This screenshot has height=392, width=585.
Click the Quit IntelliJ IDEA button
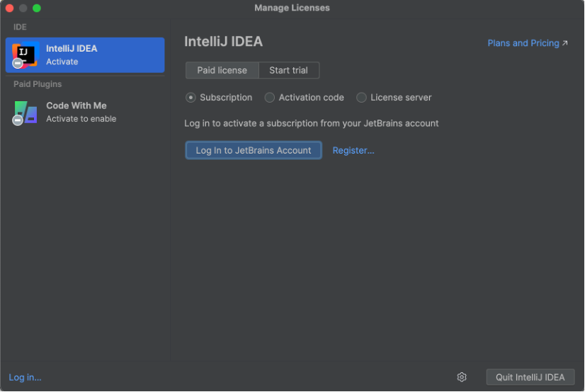pyautogui.click(x=530, y=377)
